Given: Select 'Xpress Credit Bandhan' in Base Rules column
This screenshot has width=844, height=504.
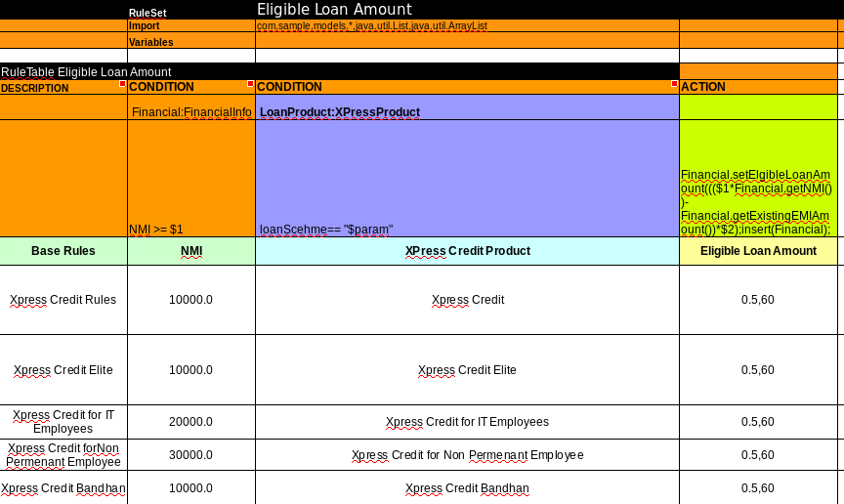Looking at the screenshot, I should click(63, 487).
